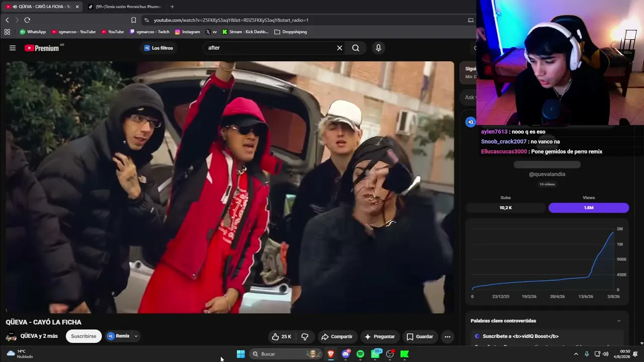This screenshot has width=644, height=362.
Task: Open the sgmarcoo - Twitch bookmark
Action: [149, 32]
